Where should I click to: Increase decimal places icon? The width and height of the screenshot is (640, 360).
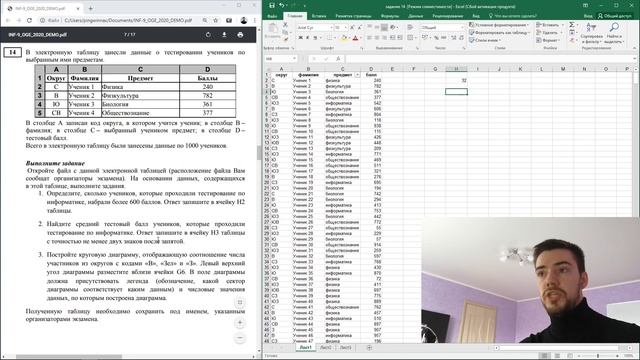pos(453,38)
